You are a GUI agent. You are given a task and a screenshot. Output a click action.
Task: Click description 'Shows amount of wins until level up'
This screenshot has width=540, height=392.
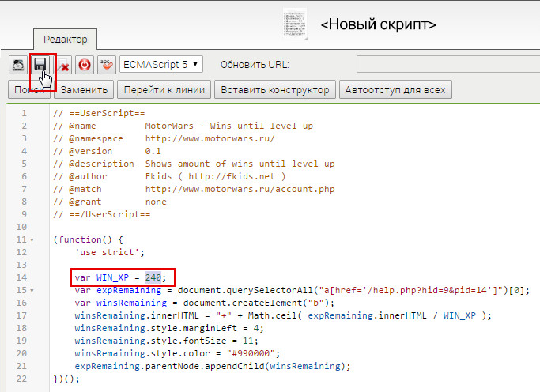click(240, 164)
